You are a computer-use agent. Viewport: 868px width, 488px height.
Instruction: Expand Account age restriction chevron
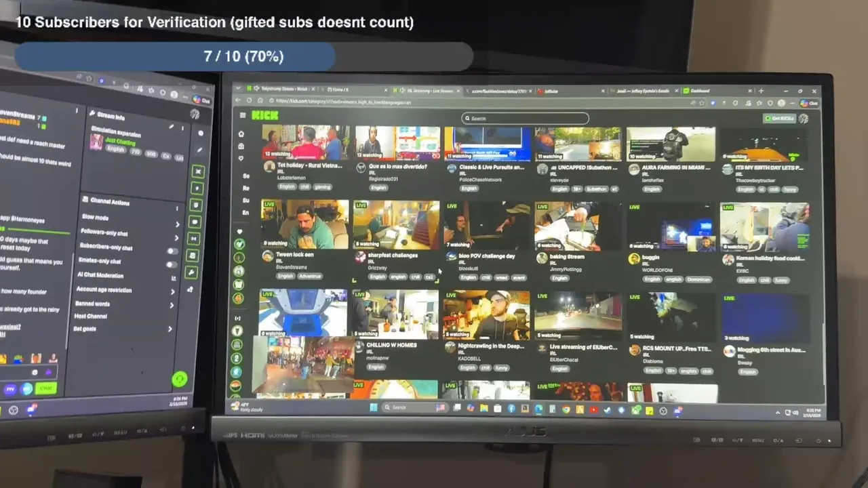coord(173,292)
